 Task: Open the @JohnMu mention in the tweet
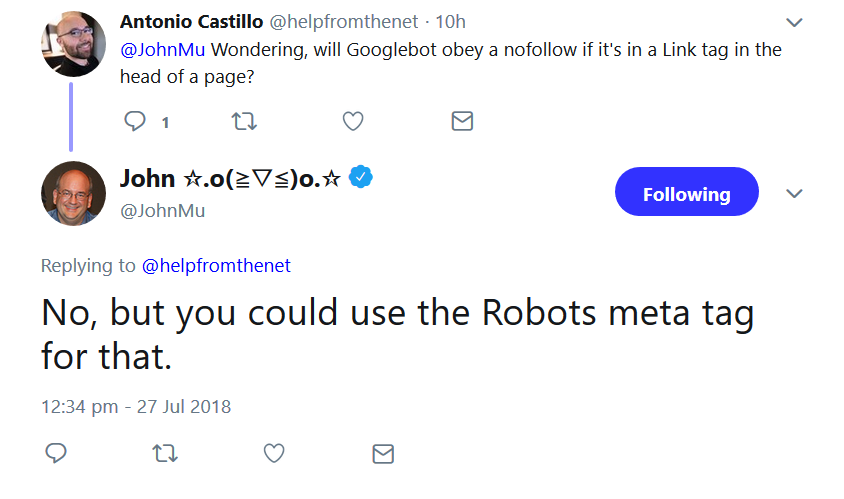point(163,49)
